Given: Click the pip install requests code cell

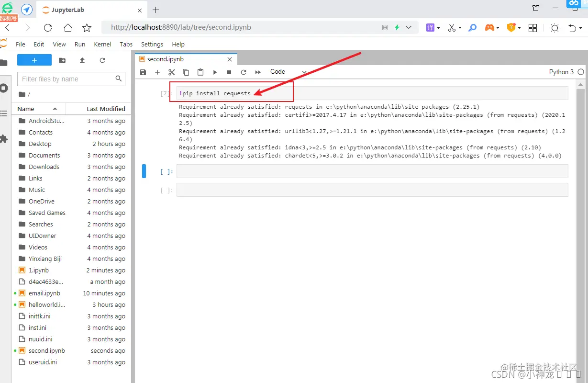Looking at the screenshot, I should [372, 93].
